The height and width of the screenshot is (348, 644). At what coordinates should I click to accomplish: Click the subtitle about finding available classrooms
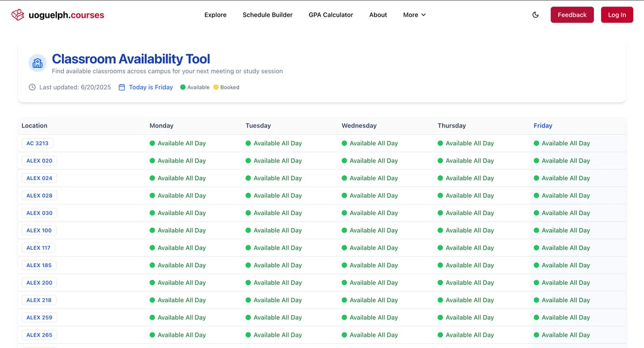pos(167,71)
